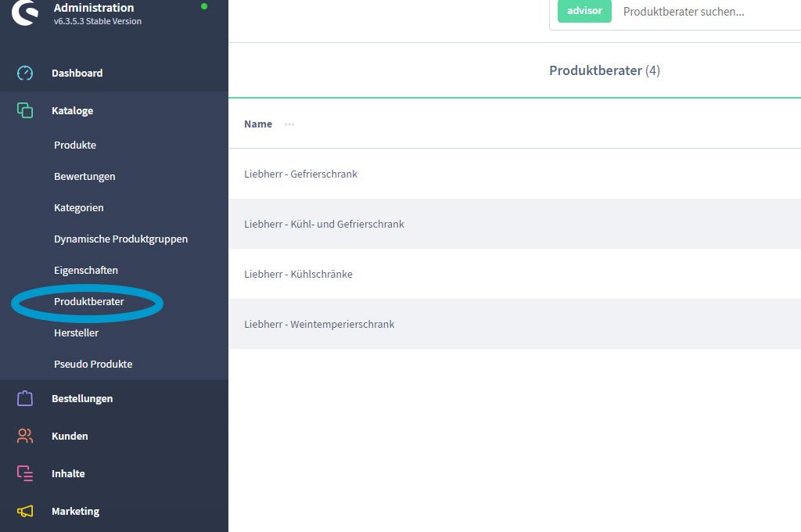Screen dimensions: 801x532
Task: Open Inhalte in the sidebar
Action: [x=69, y=474]
